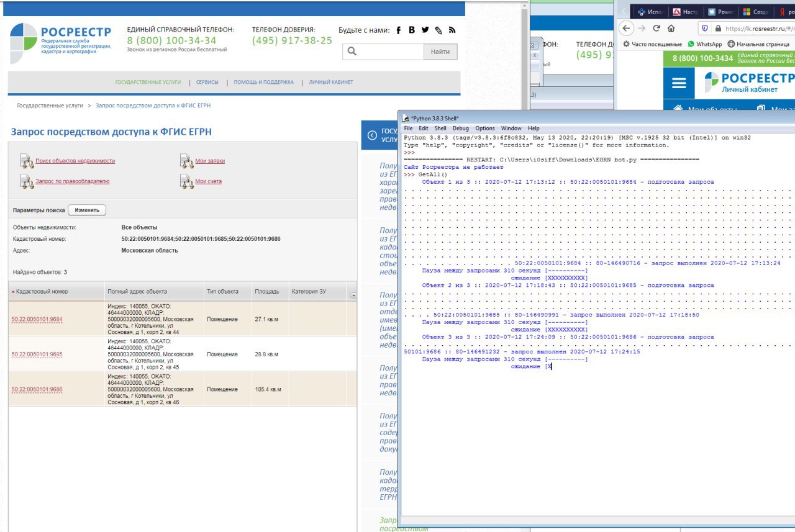
Task: Open Помощь и поддержка navigation item
Action: point(264,82)
